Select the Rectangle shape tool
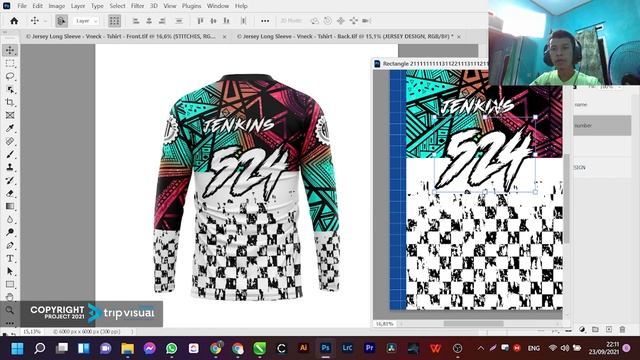 [x=10, y=284]
